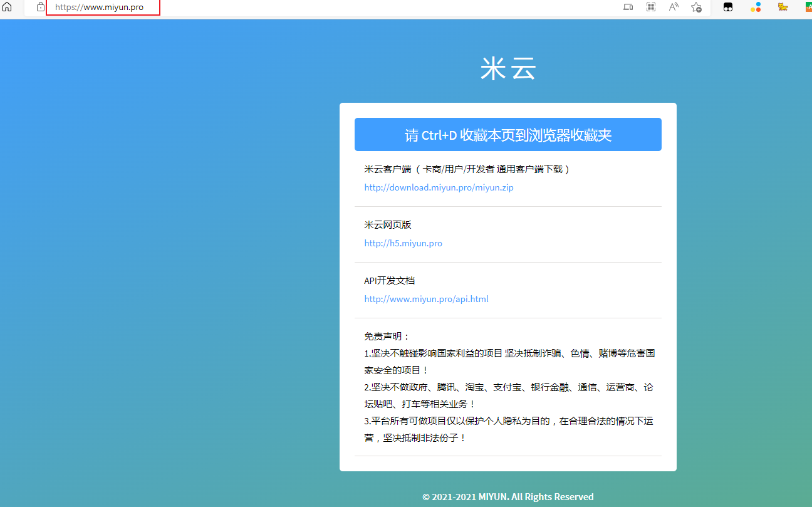Click the API开发文档 label

point(389,281)
